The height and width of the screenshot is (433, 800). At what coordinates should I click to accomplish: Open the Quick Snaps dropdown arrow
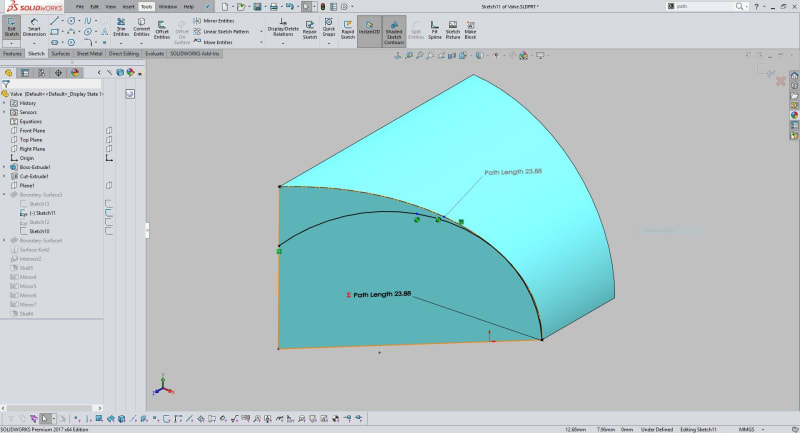point(329,43)
